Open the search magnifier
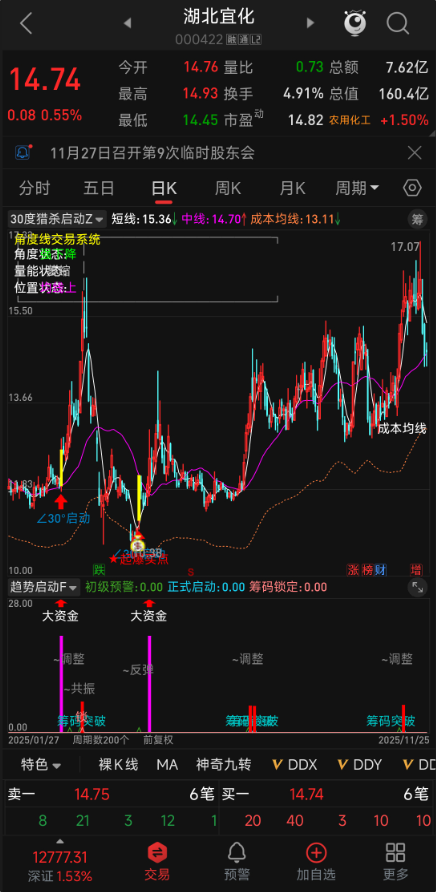The height and width of the screenshot is (892, 436). tap(398, 23)
